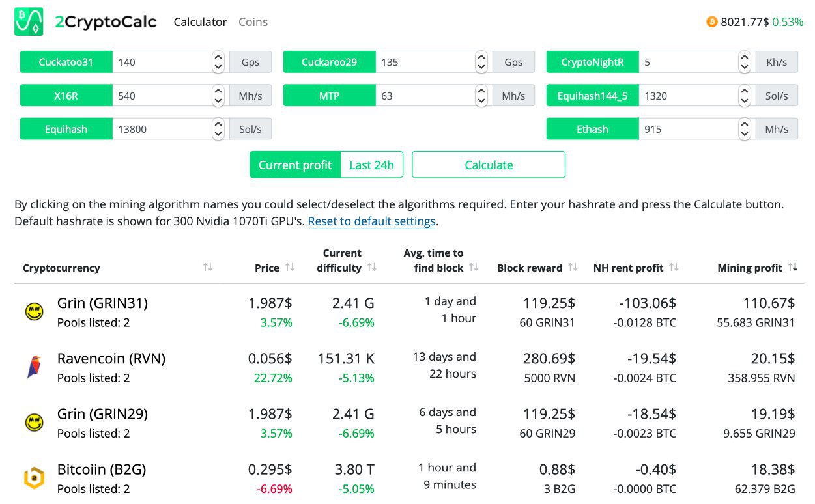Image resolution: width=815 pixels, height=504 pixels.
Task: Open the Mh/s unit selector for X16R
Action: click(x=250, y=96)
